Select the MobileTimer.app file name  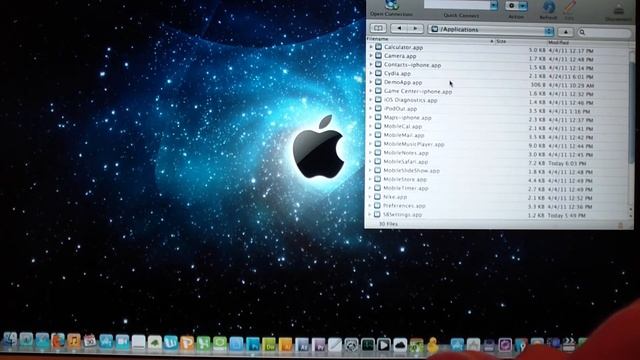406,188
